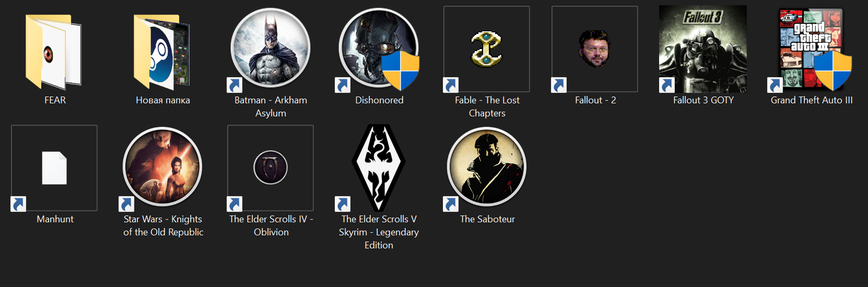
Task: Click the "Grand Theft Auto III" label text
Action: 812,100
